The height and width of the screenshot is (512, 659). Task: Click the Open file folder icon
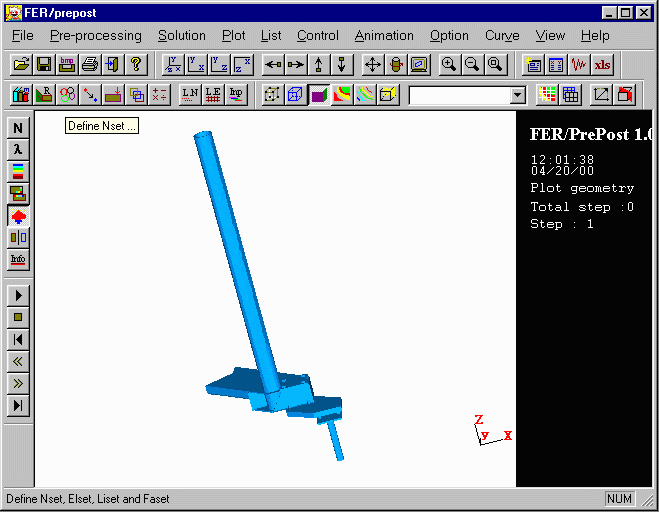(21, 64)
